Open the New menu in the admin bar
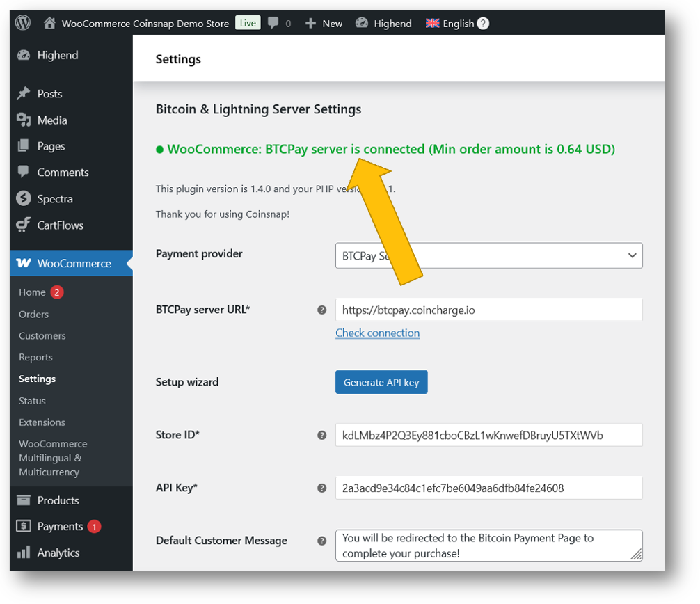 coord(332,24)
